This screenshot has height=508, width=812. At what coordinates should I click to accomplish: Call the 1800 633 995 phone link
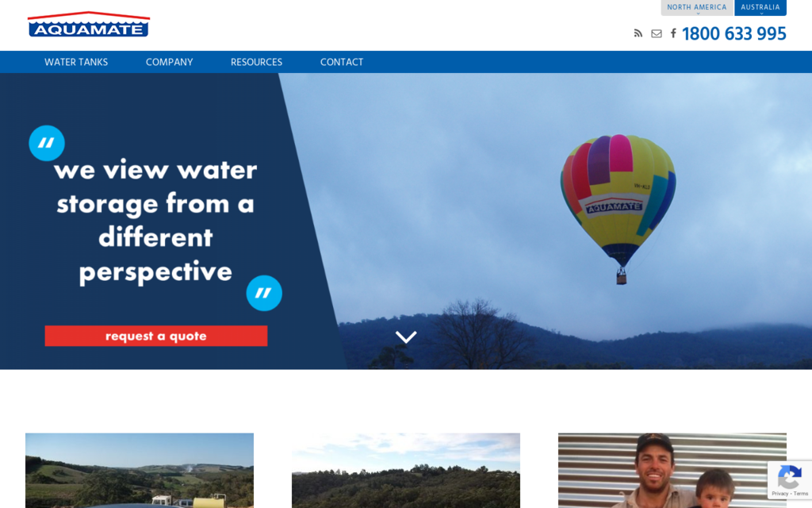click(733, 33)
